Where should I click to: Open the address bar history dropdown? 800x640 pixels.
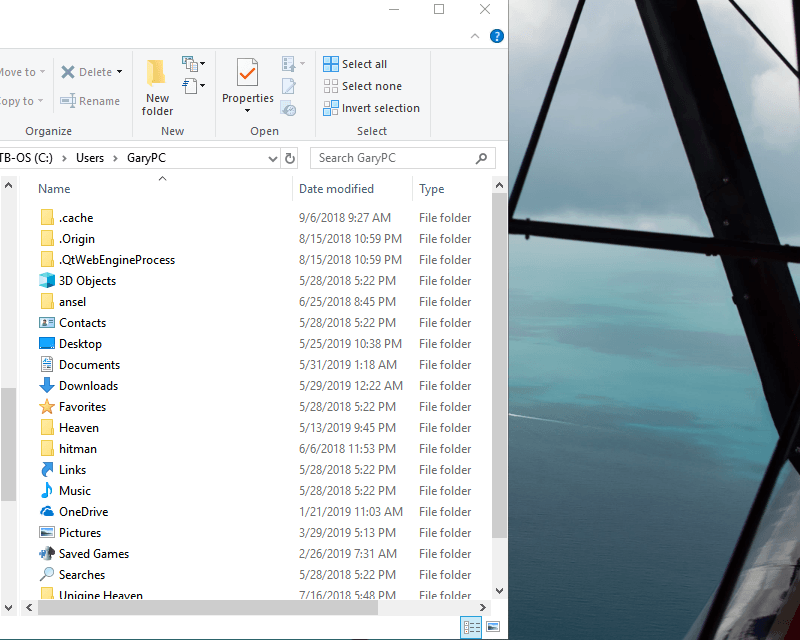click(x=272, y=157)
